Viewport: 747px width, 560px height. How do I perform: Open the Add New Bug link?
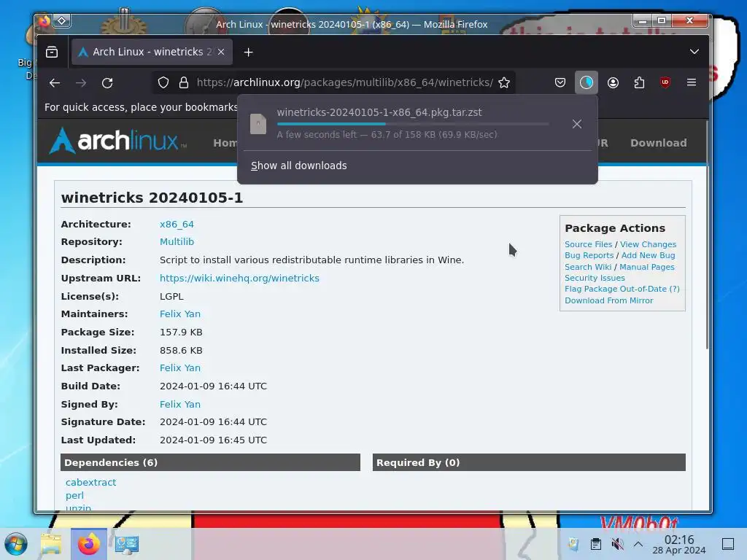tap(648, 255)
